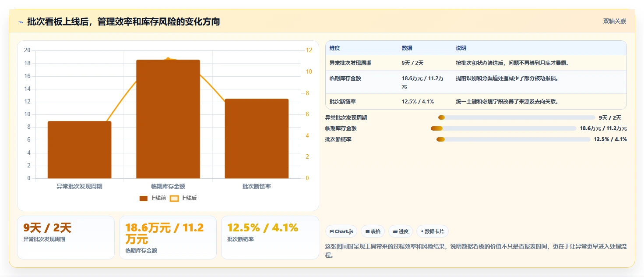This screenshot has width=644, height=277.
Task: Click the lightning icon beside the dashboard title
Action: coord(21,22)
